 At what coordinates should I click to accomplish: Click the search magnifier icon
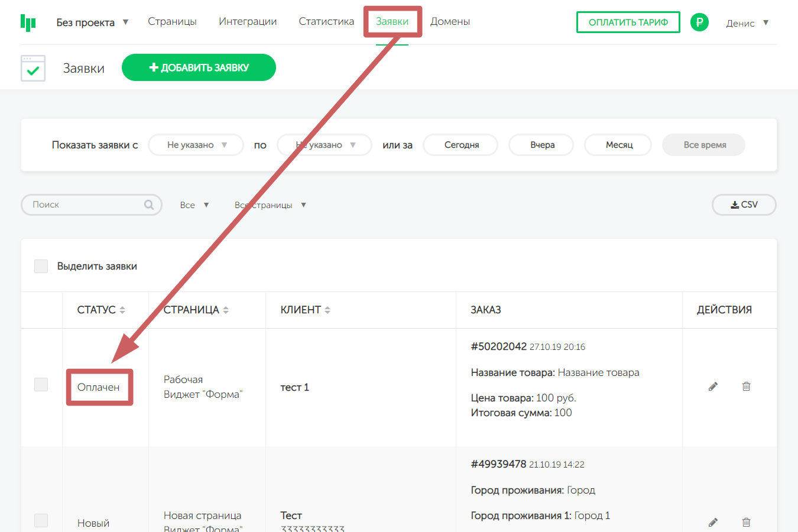[x=149, y=205]
